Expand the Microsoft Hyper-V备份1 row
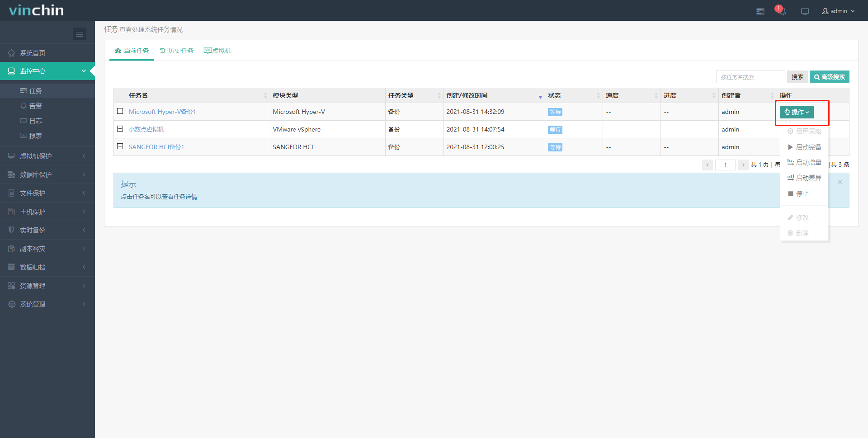Image resolution: width=868 pixels, height=438 pixels. coord(120,111)
